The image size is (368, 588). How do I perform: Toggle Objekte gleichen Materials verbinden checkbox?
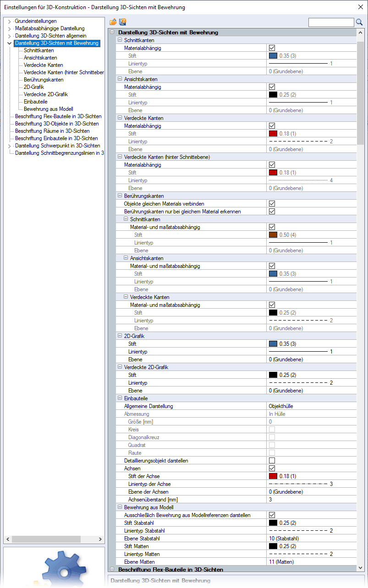tap(272, 204)
